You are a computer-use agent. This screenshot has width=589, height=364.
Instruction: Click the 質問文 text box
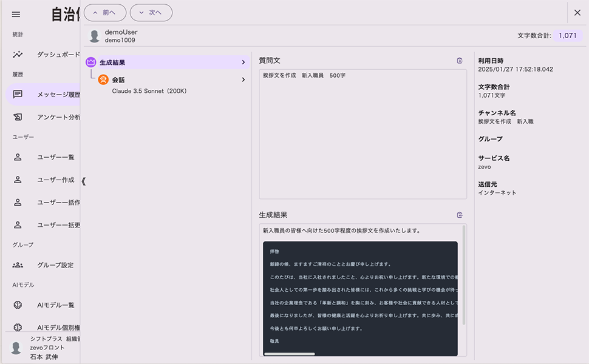363,134
